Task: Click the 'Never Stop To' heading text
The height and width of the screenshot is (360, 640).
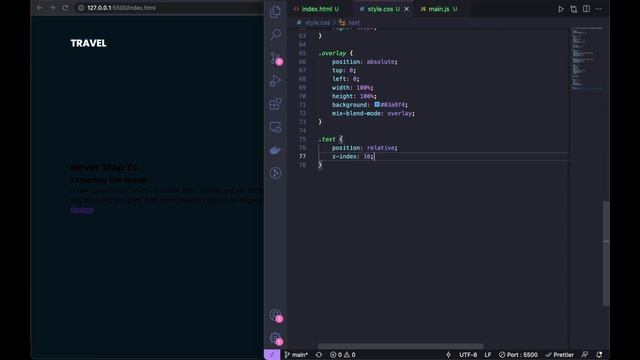Action: coord(104,167)
